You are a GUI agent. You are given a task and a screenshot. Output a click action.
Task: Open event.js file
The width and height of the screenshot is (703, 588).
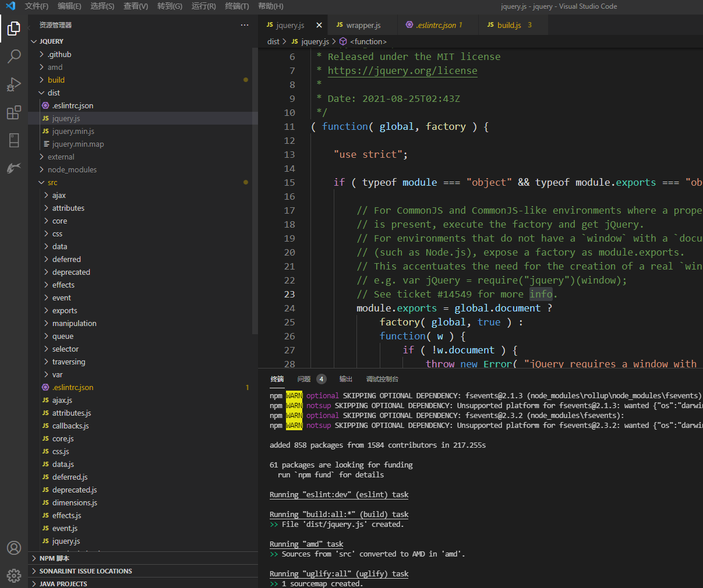click(143, 528)
